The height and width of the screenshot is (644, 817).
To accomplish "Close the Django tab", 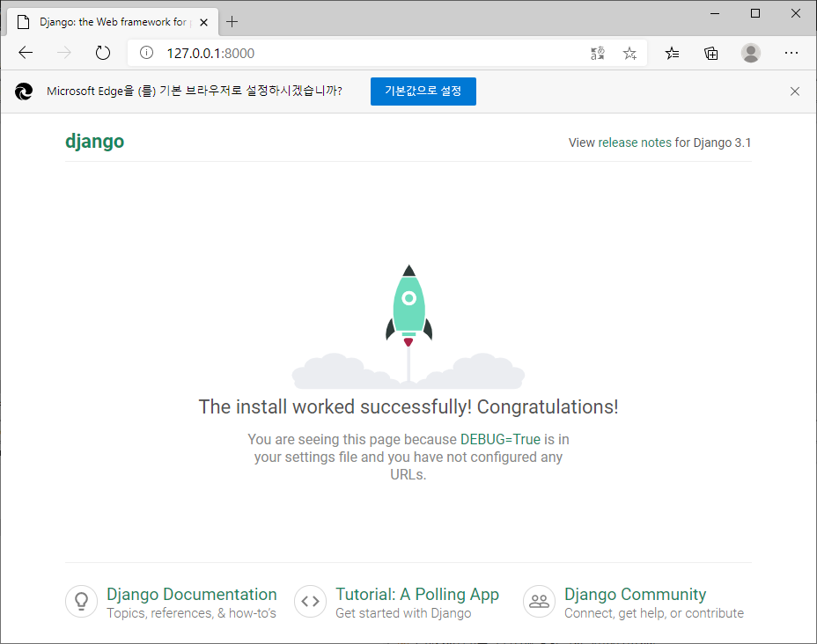I will (203, 22).
